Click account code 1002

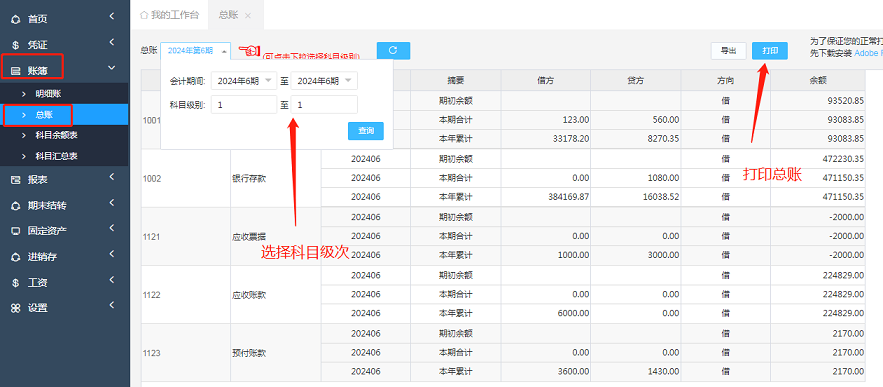point(152,179)
